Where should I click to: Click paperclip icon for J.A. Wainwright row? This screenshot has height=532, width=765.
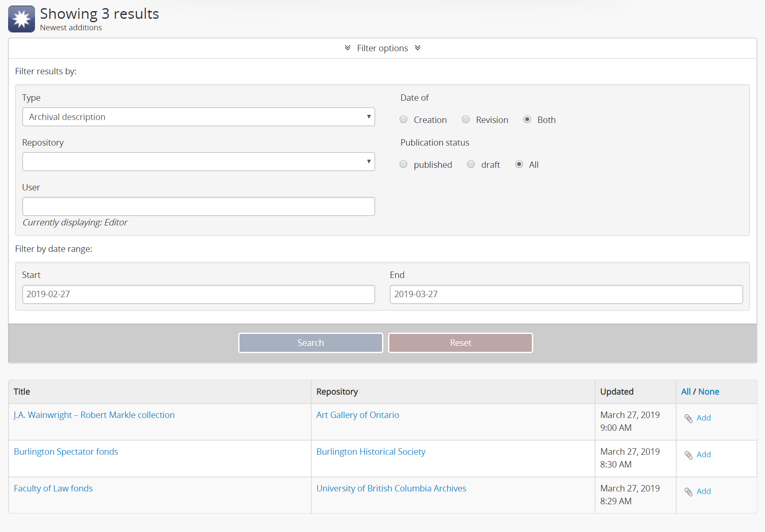point(688,418)
